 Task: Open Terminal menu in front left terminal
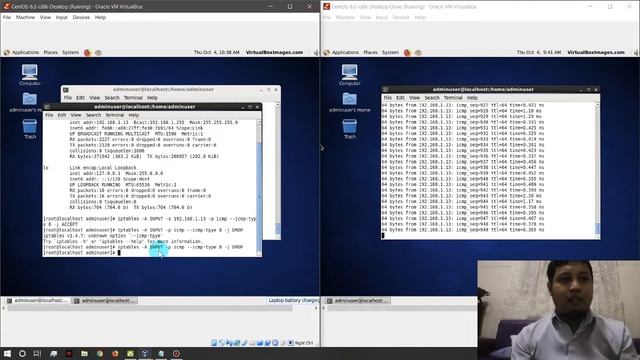pos(114,115)
